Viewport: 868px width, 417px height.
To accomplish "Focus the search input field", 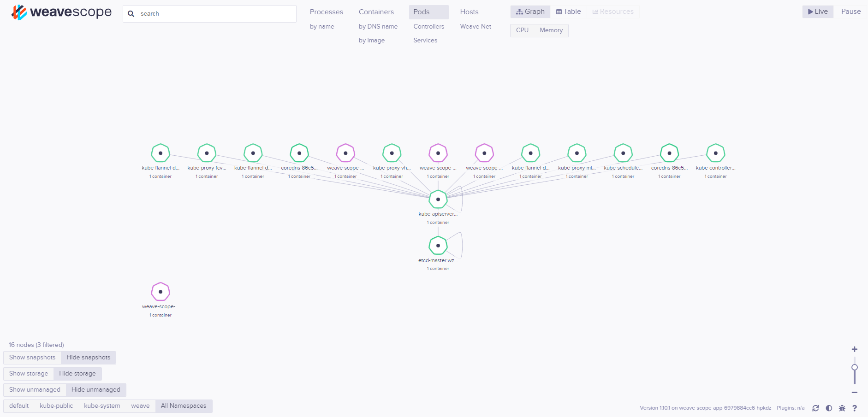I will 209,14.
